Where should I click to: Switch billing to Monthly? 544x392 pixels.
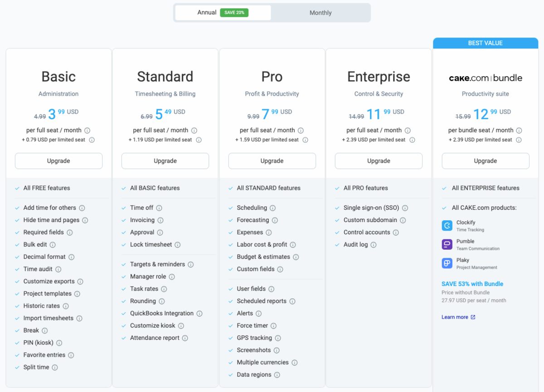coord(321,13)
